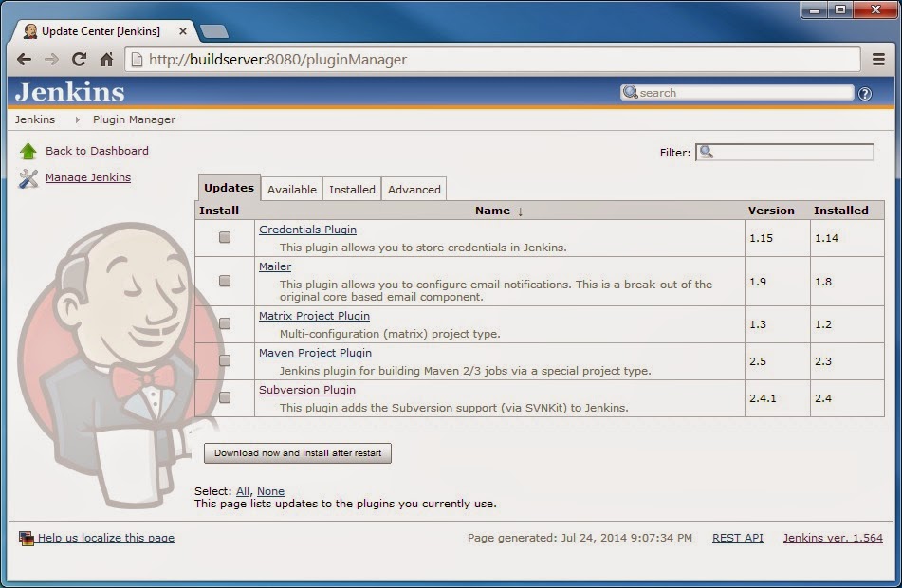Click the Manage Jenkins tools icon
Image resolution: width=902 pixels, height=588 pixels.
click(28, 178)
